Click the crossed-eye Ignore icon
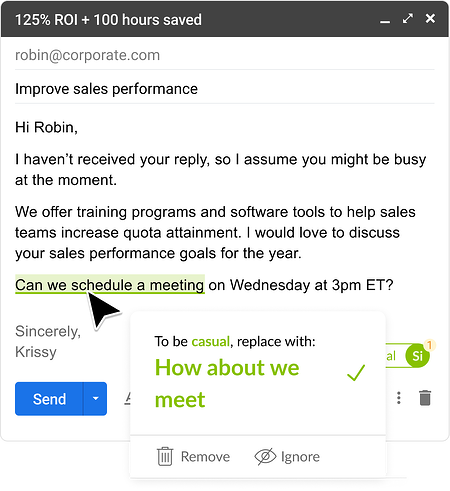This screenshot has height=491, width=450. coord(265,456)
